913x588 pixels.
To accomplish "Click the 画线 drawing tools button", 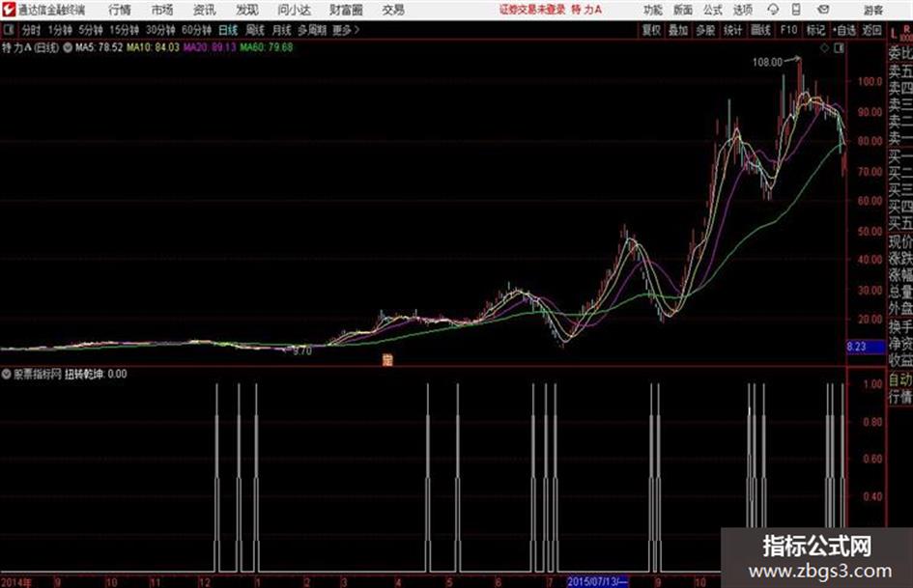I will point(760,30).
